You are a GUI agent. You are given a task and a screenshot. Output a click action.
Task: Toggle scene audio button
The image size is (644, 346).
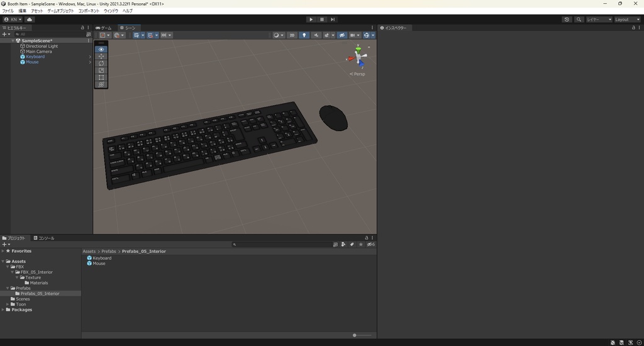point(316,35)
